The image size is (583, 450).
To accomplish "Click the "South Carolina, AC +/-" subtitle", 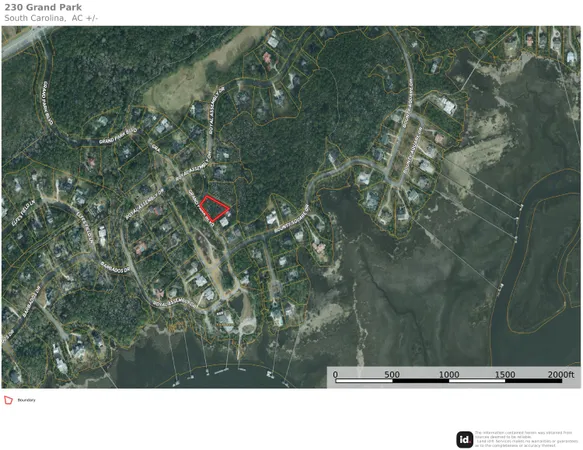I will [x=51, y=18].
